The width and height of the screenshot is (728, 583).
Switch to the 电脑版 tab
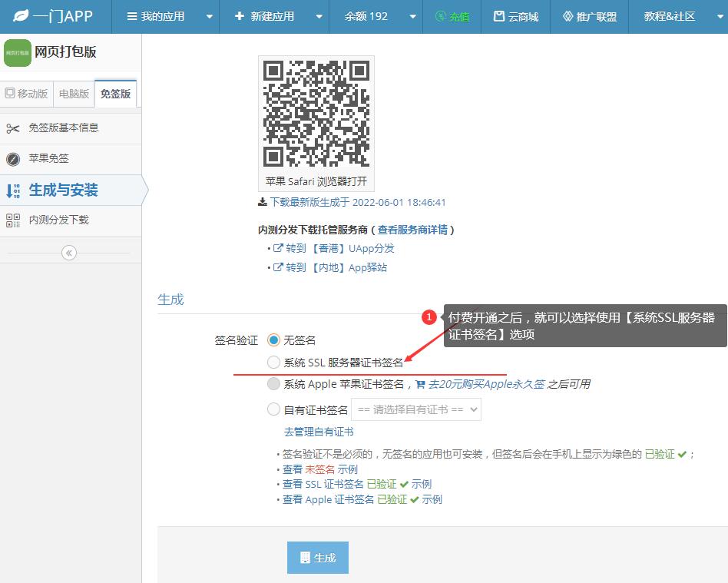click(74, 94)
